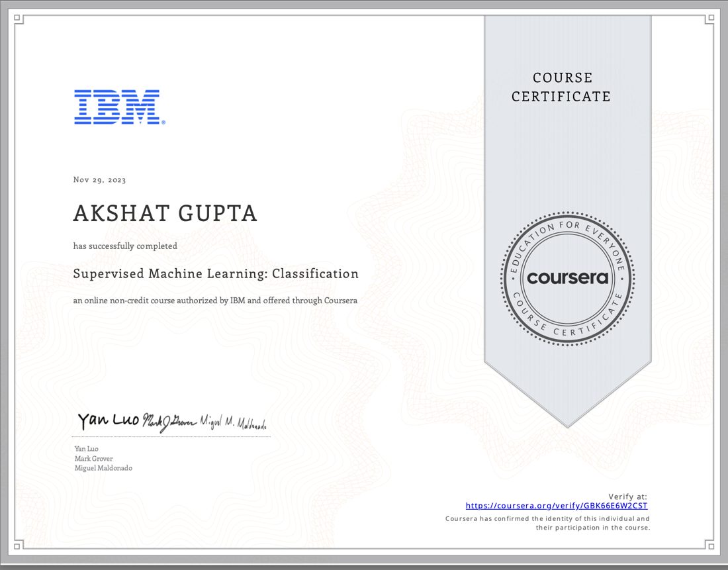Click printed name 'Miguel Maldonado'

[103, 468]
